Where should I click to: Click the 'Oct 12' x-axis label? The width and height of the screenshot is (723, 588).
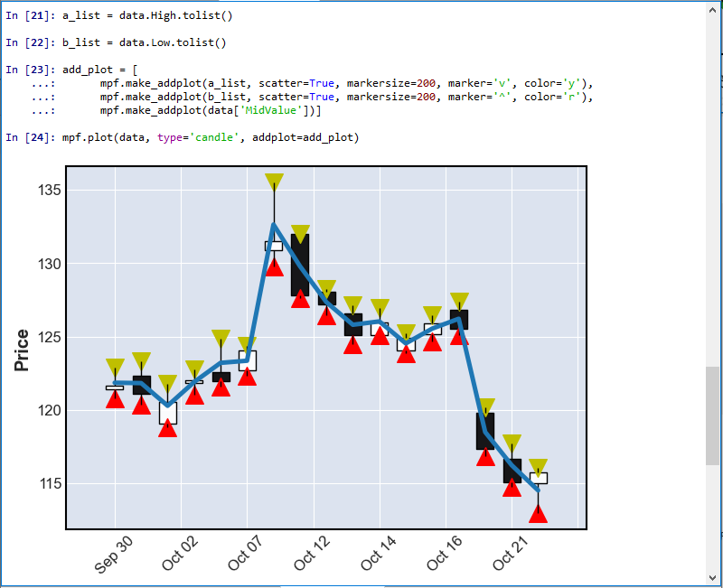[x=312, y=553]
